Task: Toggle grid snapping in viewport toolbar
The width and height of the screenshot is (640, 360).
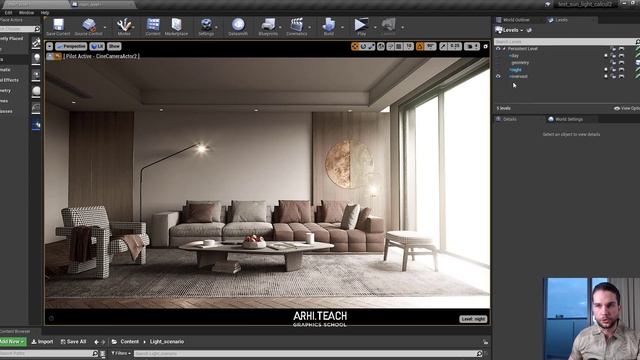Action: 399,47
